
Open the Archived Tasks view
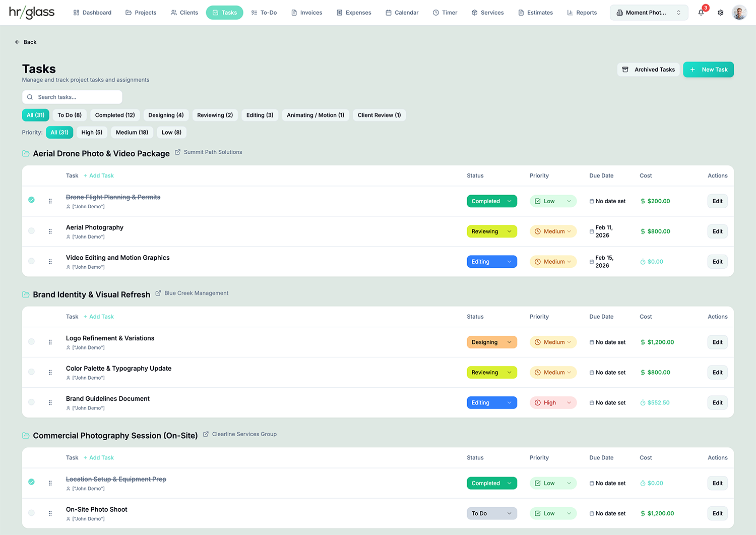[x=648, y=70]
